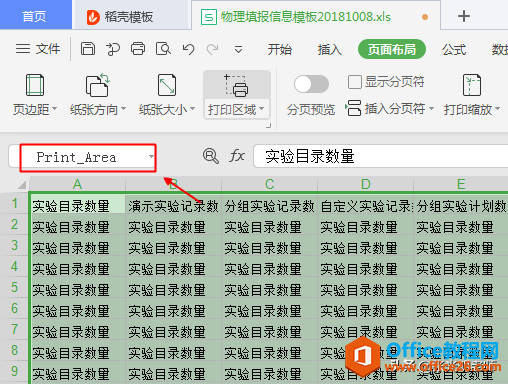Expand the name box dropdown arrow
This screenshot has width=508, height=384.
coord(151,157)
